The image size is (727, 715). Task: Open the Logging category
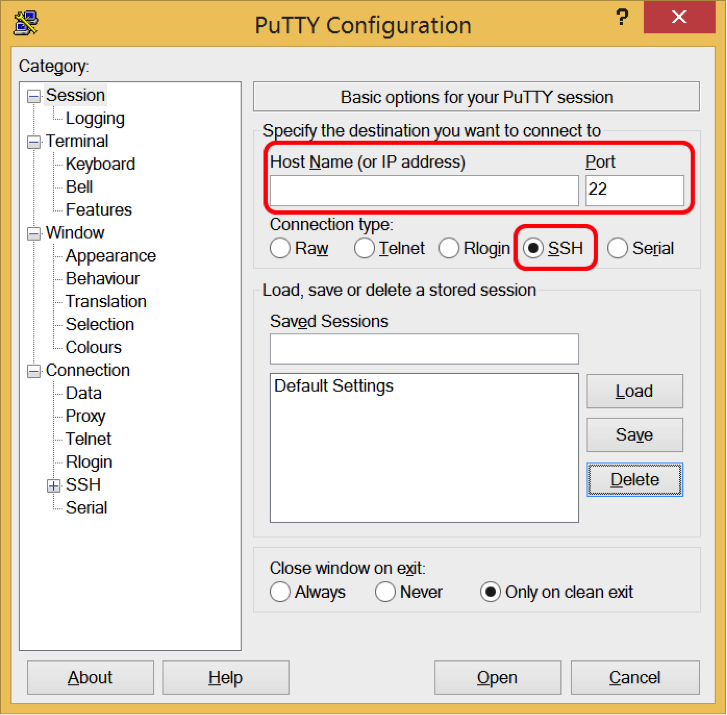pos(95,118)
